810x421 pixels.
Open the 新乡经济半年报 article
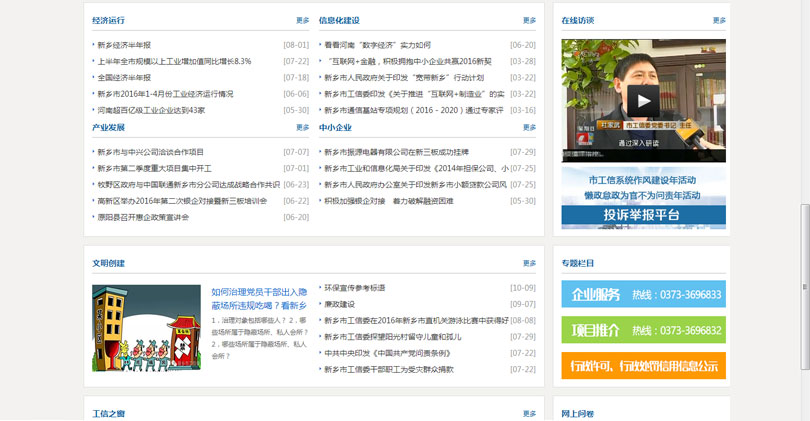pyautogui.click(x=124, y=45)
